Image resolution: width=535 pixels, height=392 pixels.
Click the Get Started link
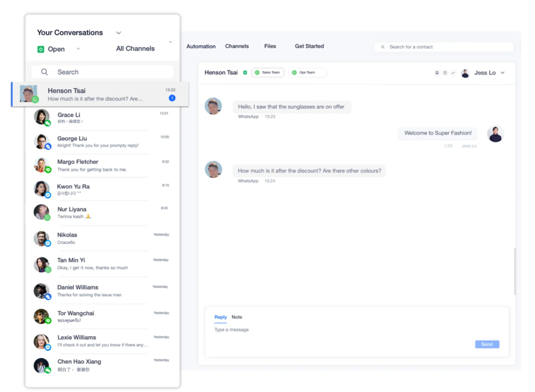(309, 46)
